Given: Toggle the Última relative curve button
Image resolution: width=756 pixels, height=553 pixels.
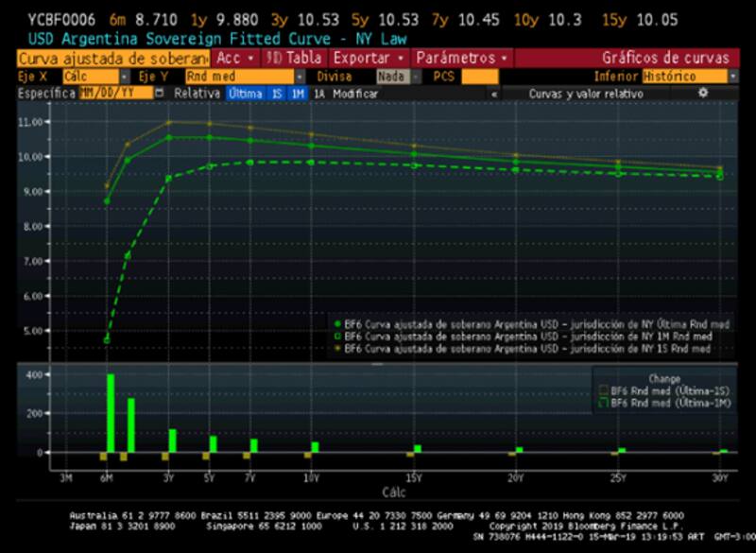Looking at the screenshot, I should (244, 94).
